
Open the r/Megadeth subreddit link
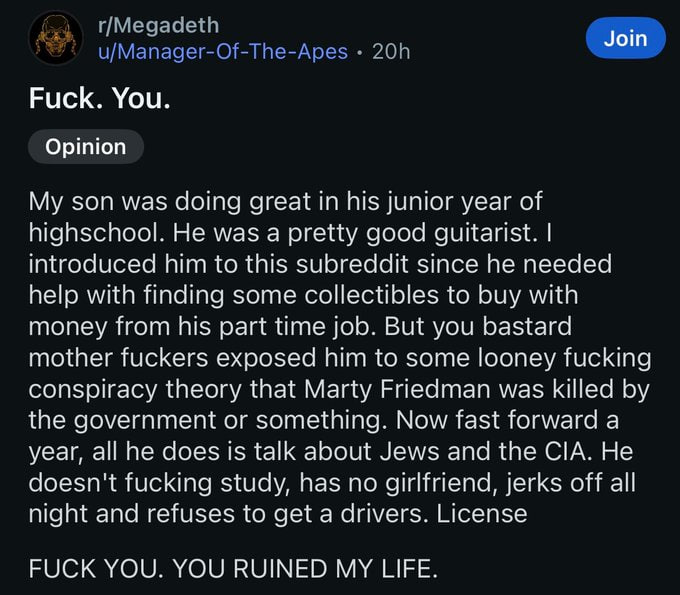click(156, 25)
